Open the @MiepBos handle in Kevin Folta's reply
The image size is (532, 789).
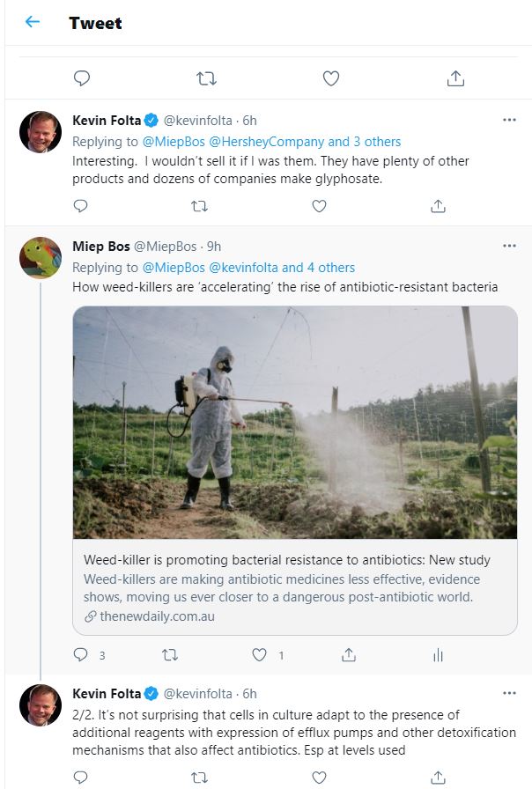(174, 142)
